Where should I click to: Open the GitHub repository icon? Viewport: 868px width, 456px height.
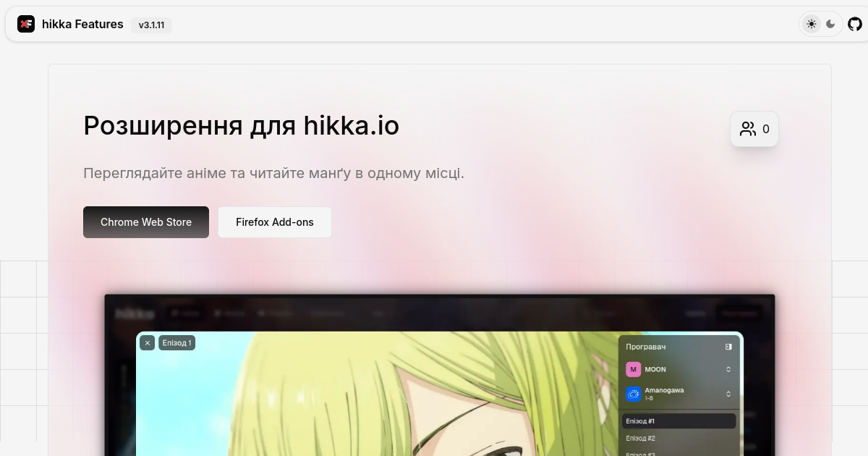[x=855, y=24]
